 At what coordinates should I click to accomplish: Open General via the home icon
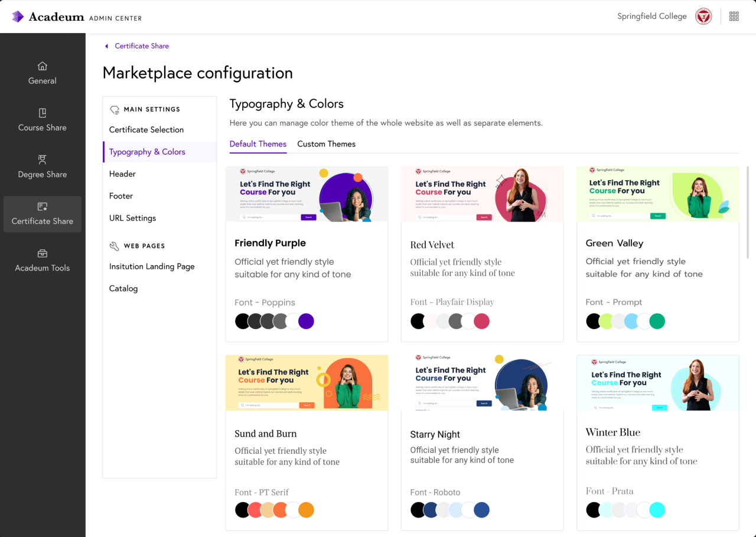pyautogui.click(x=43, y=66)
